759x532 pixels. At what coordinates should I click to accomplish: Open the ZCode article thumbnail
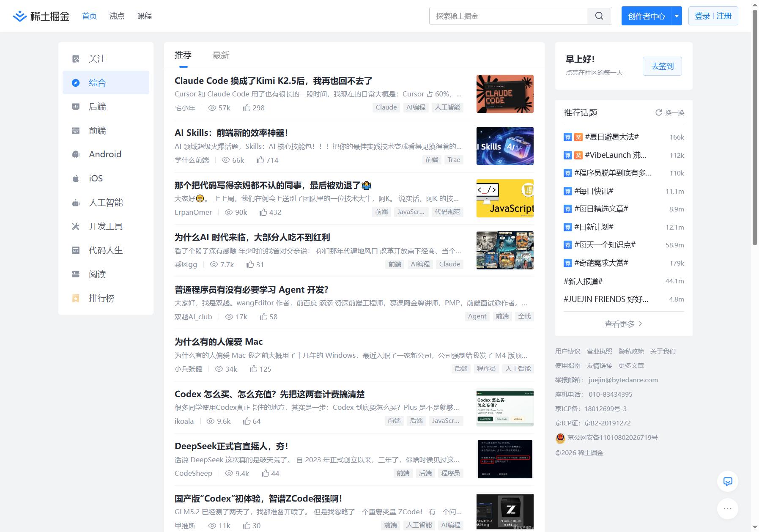505,512
